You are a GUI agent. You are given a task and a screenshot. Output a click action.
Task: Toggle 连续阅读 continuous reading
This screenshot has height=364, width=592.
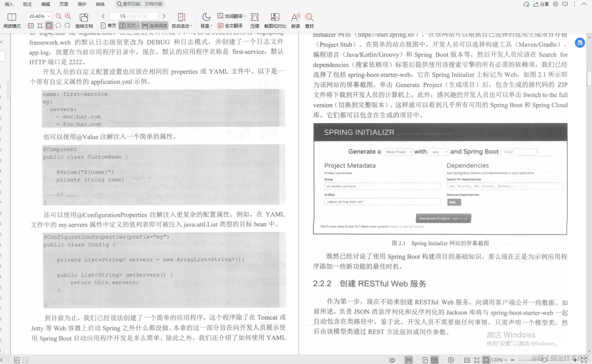[x=155, y=26]
